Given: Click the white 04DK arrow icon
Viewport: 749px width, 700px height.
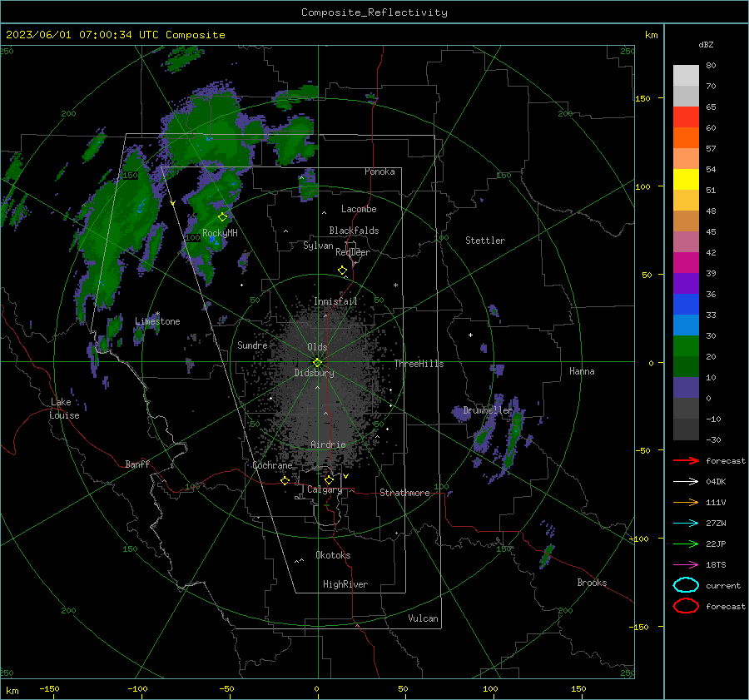Looking at the screenshot, I should 686,482.
